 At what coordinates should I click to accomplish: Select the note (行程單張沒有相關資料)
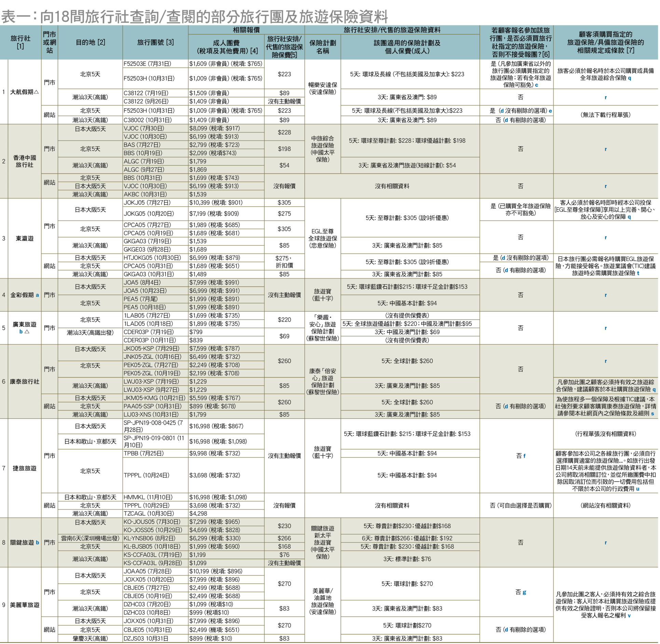pyautogui.click(x=605, y=434)
